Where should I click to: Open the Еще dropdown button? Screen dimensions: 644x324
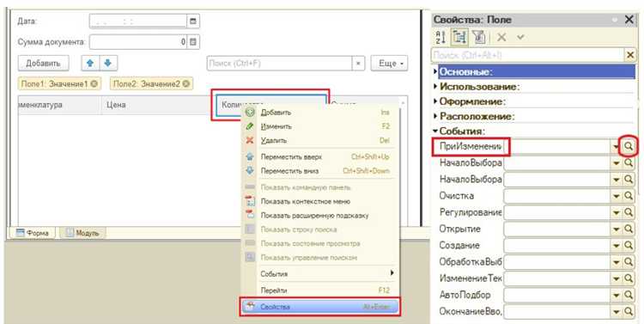tap(389, 64)
